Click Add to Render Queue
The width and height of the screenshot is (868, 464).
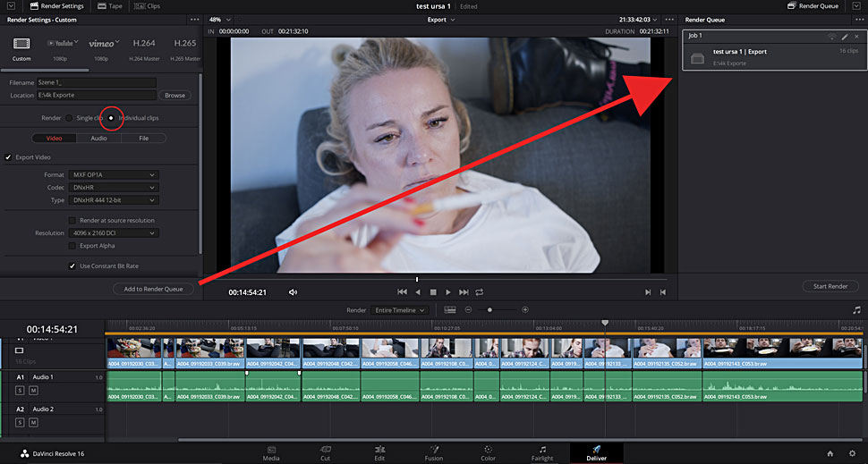tap(153, 289)
